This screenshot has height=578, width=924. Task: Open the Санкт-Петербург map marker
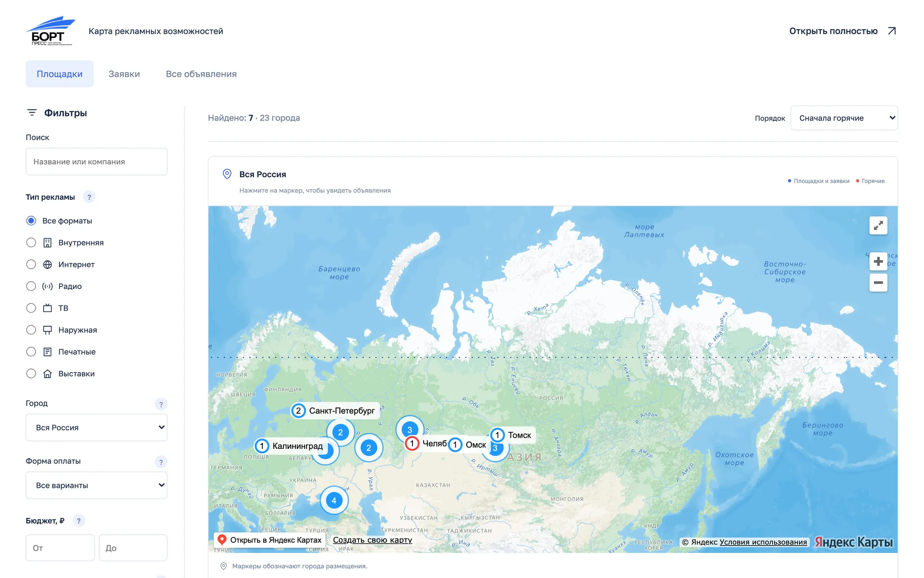pyautogui.click(x=298, y=410)
